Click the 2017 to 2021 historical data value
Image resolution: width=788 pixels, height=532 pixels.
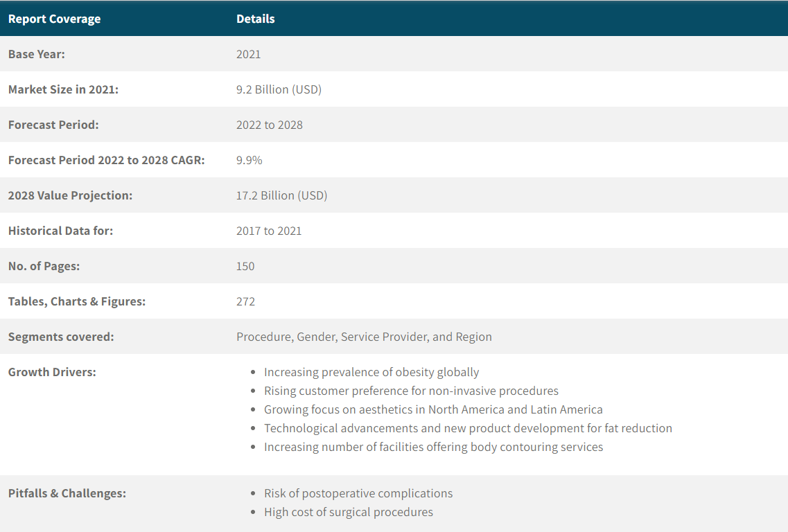[269, 231]
